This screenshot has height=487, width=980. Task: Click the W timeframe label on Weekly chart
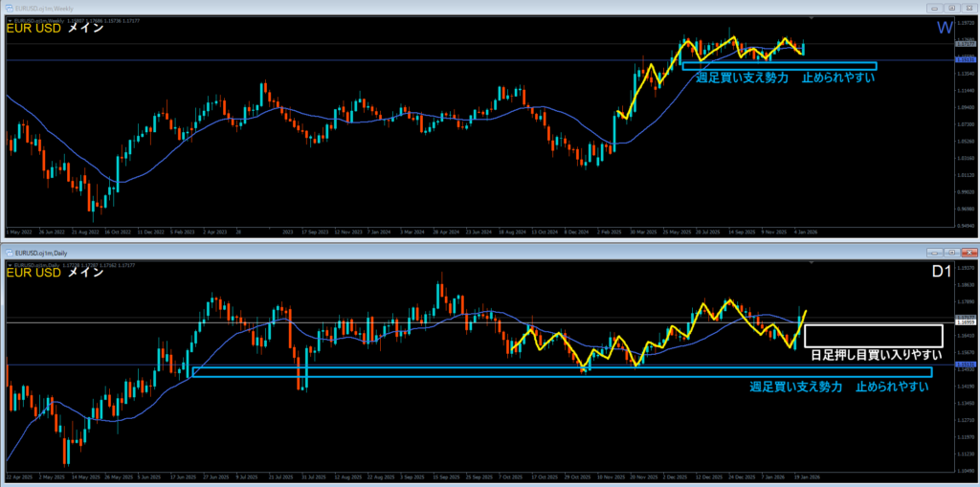click(945, 28)
